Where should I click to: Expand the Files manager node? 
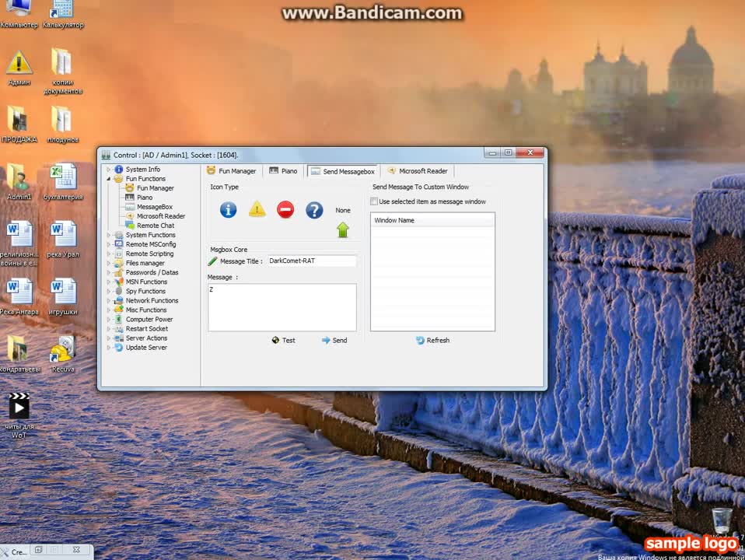(109, 263)
